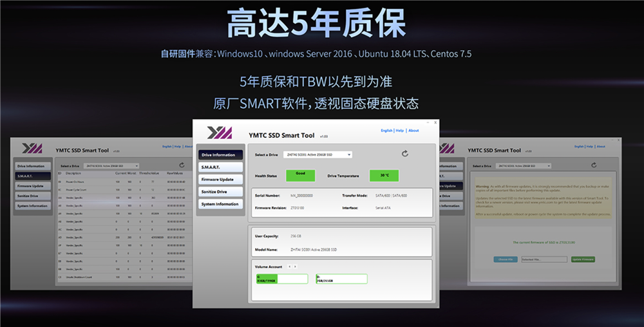Select System Information in the left window
Screen dimensions: 644x327
[33, 205]
